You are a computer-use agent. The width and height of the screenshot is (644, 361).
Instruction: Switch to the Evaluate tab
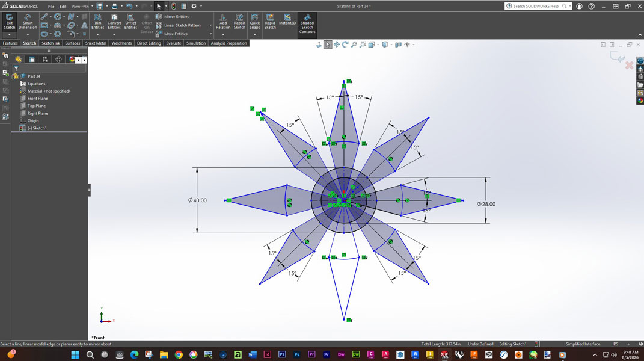click(173, 43)
